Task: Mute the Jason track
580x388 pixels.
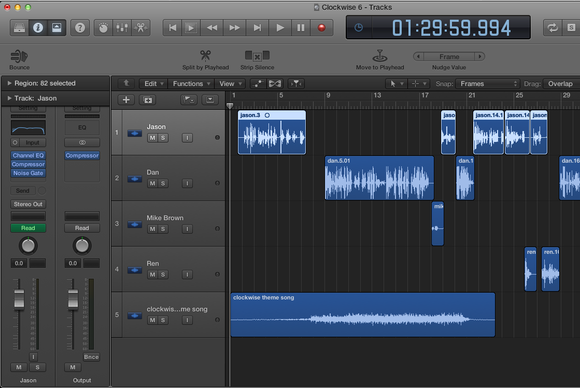Action: [152, 138]
